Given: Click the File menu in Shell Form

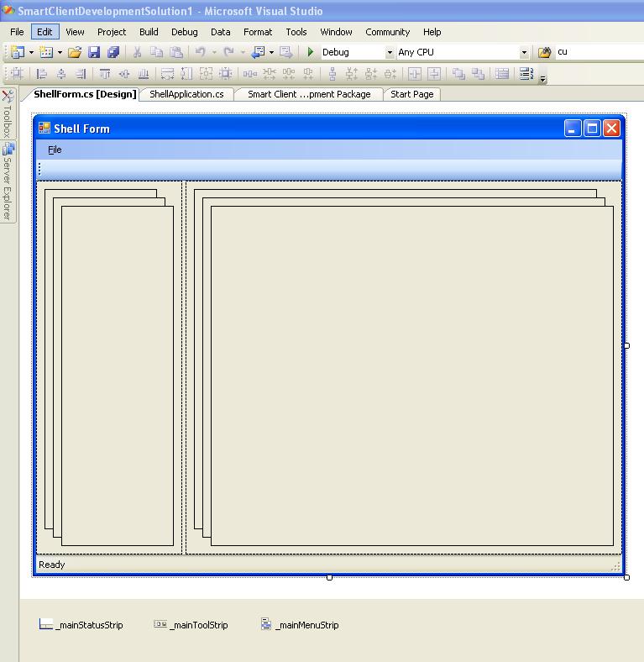Looking at the screenshot, I should click(55, 150).
